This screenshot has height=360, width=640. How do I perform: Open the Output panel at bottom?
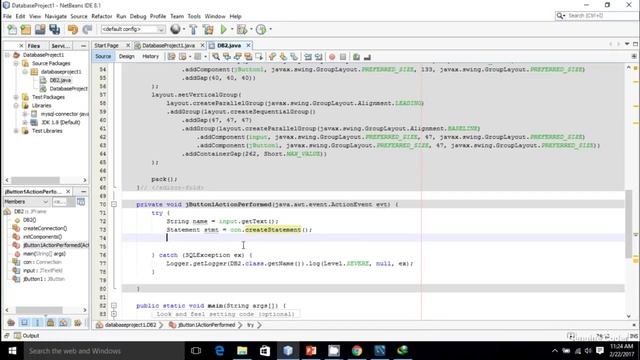tap(27, 336)
